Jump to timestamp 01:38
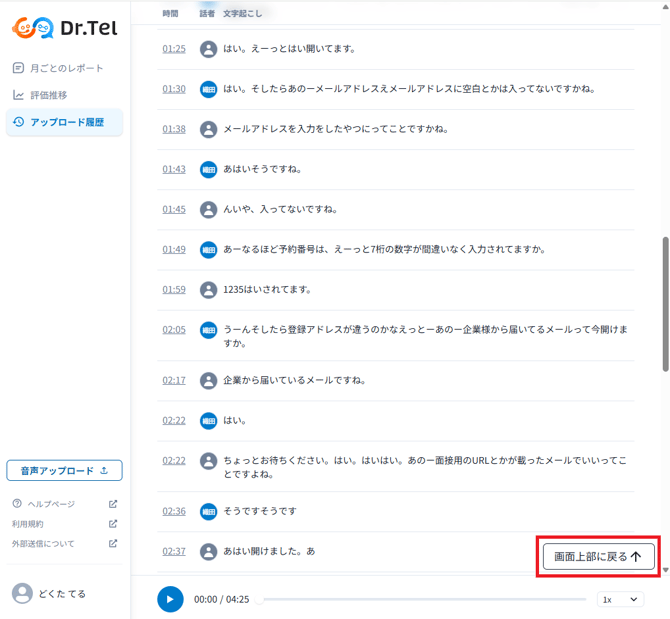 pos(174,129)
